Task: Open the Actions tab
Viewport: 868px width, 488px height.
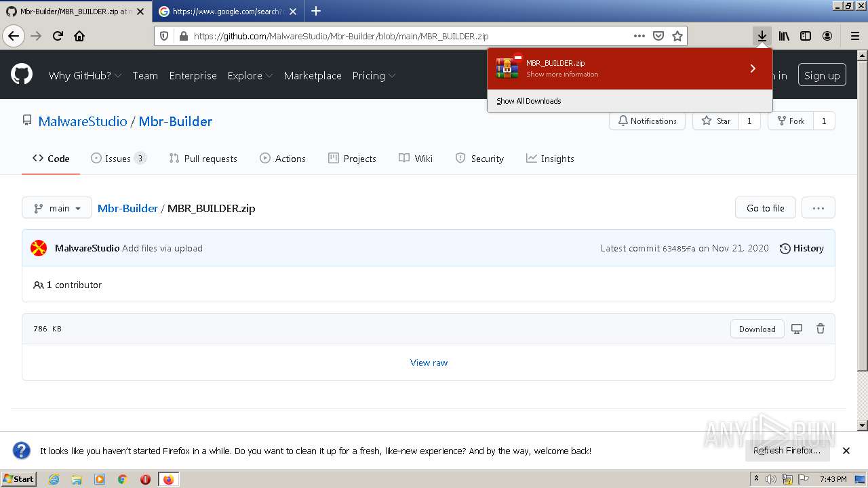Action: tap(283, 159)
